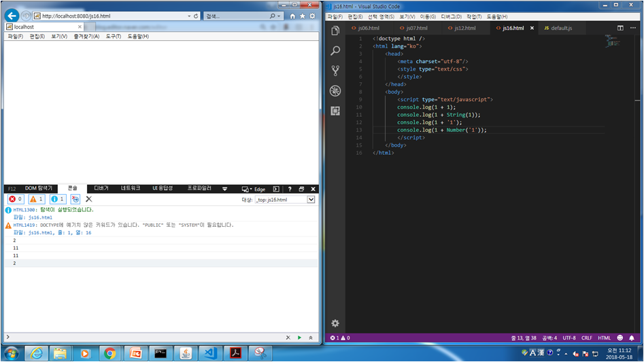
Task: Click the js16.html link in warning message
Action: pos(40,232)
